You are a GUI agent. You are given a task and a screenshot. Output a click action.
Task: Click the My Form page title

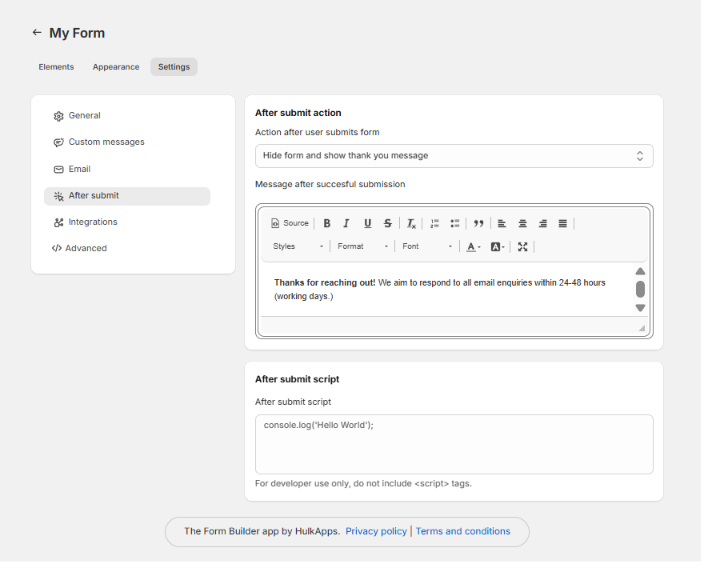(77, 33)
